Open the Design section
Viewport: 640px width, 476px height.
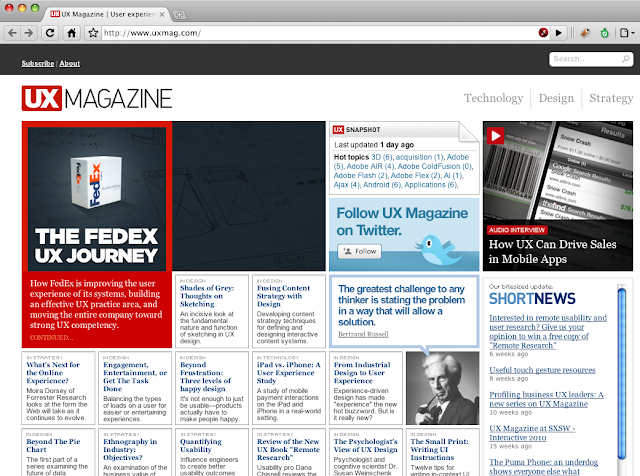556,98
